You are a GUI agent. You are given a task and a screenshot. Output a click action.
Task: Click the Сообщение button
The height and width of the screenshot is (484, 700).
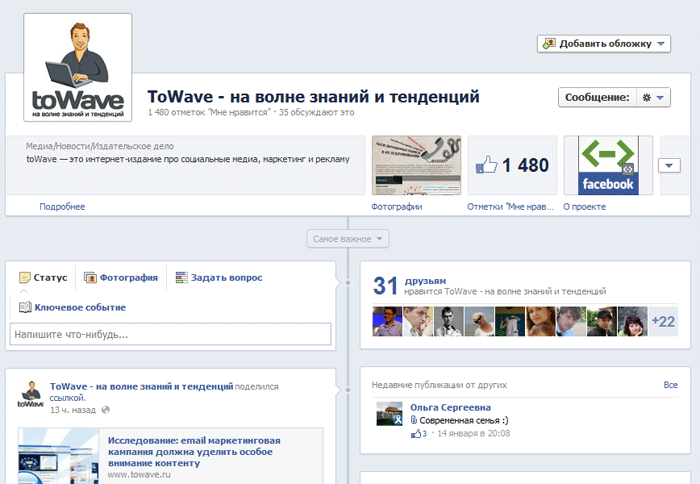(597, 97)
